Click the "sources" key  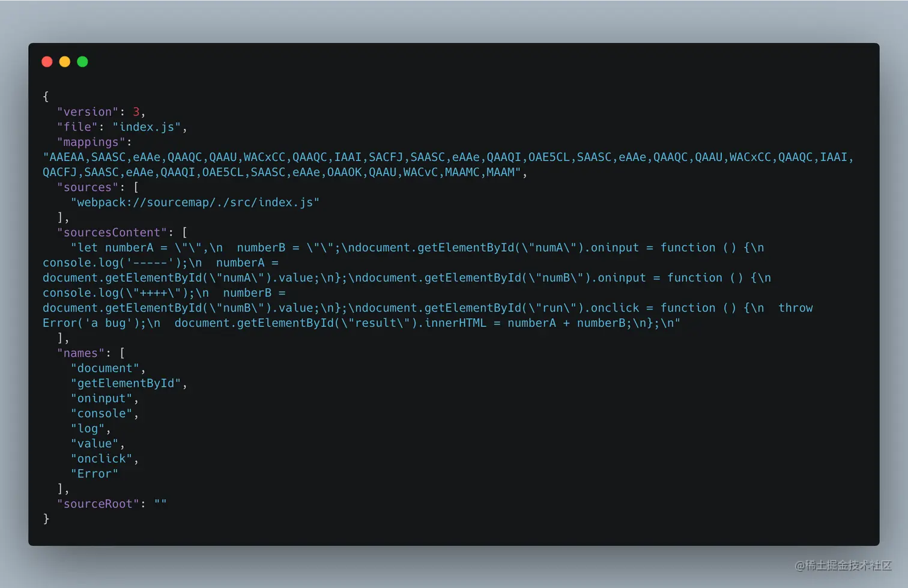[x=88, y=187]
